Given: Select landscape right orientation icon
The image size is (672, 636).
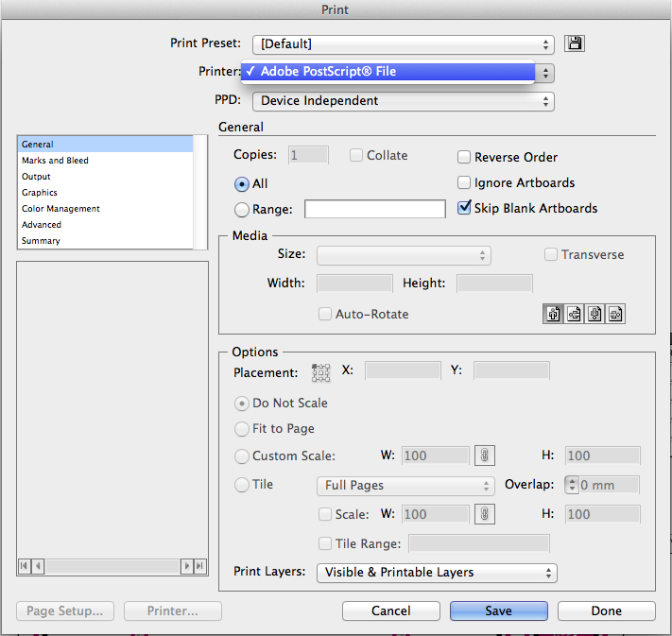Looking at the screenshot, I should (x=615, y=315).
